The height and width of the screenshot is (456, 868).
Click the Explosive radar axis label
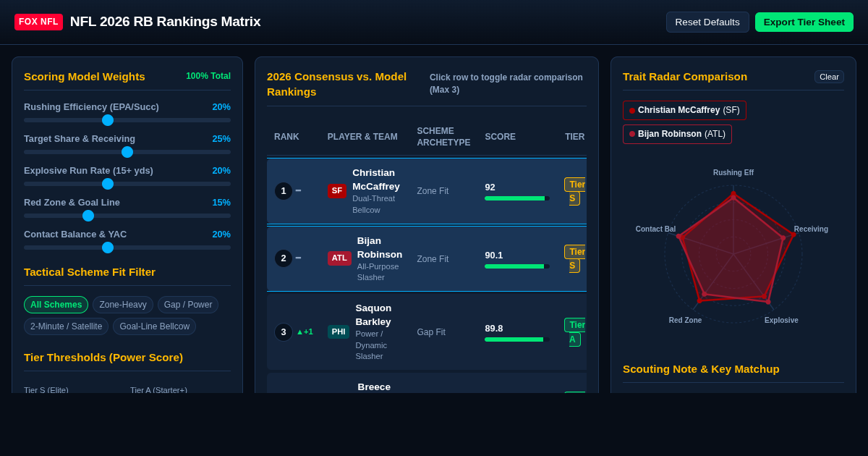pyautogui.click(x=781, y=321)
